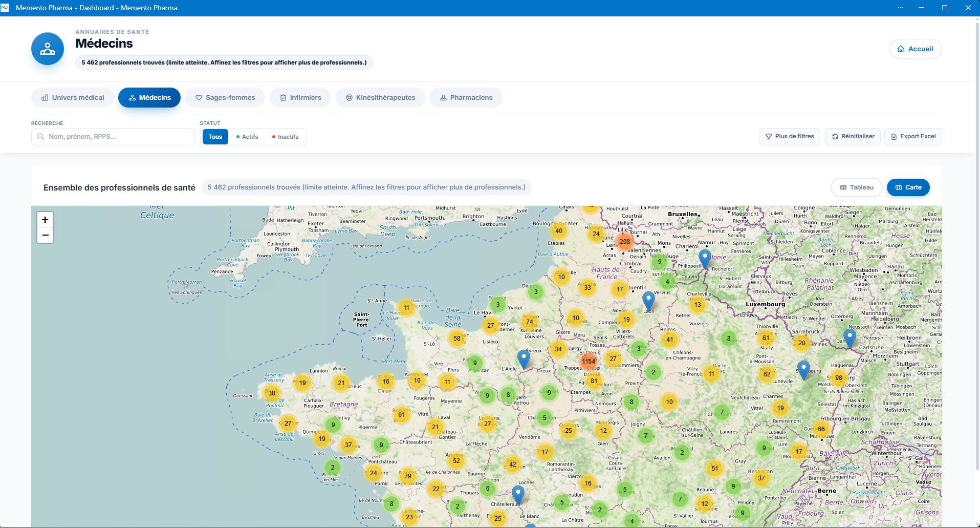Switch to the Univers médical tab
Image resolution: width=980 pixels, height=528 pixels.
(73, 98)
